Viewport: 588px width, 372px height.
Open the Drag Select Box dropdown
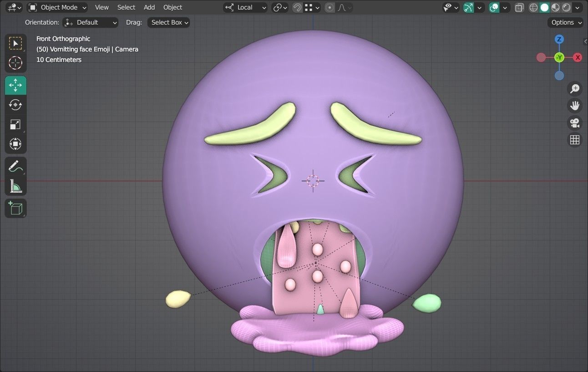(x=168, y=22)
